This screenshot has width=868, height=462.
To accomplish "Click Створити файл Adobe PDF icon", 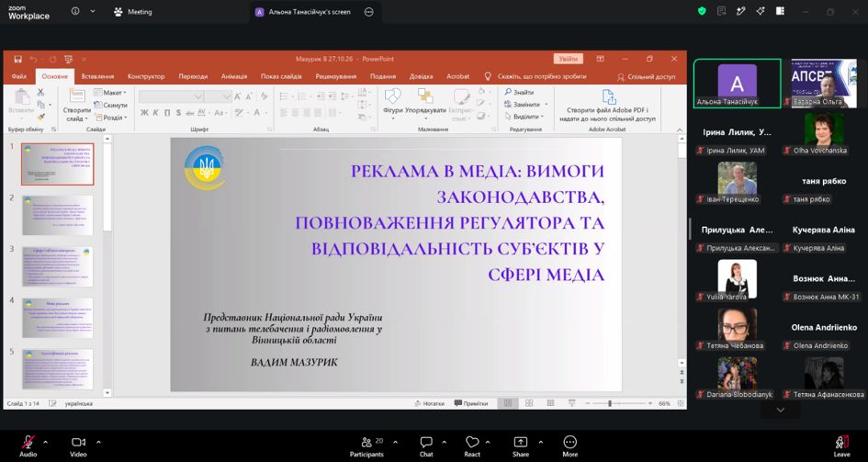I will click(x=608, y=96).
